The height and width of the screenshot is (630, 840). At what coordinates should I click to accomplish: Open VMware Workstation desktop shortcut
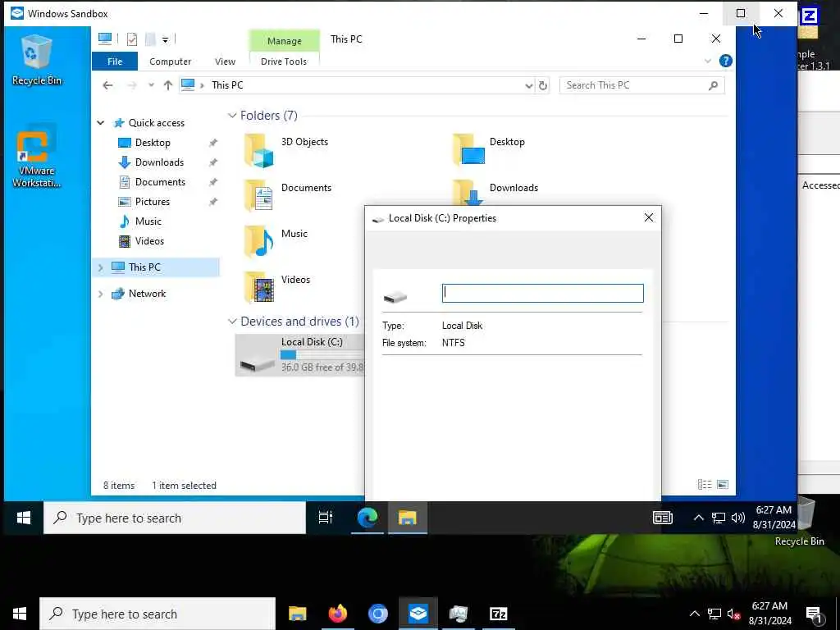tap(36, 157)
